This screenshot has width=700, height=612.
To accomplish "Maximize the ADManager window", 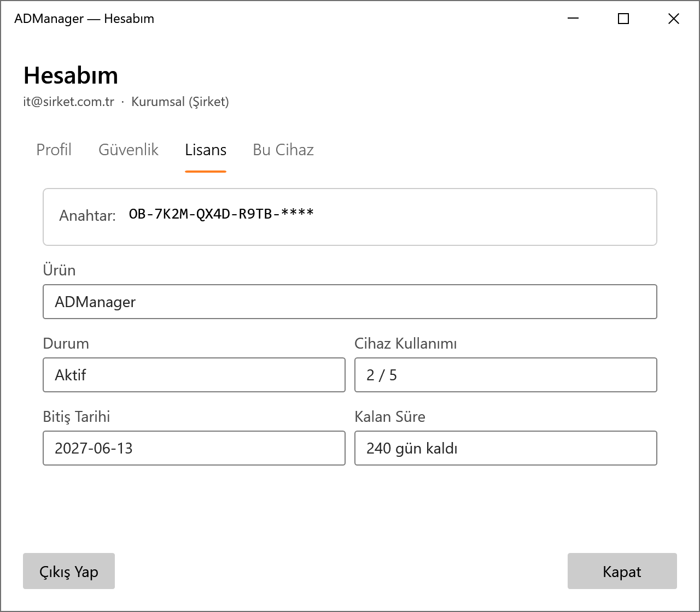I will pos(623,19).
